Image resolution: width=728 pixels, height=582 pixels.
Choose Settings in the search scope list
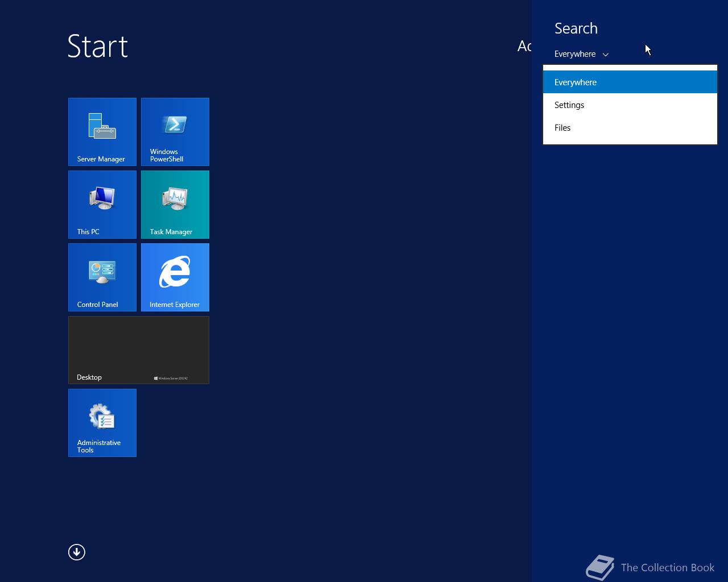click(630, 105)
